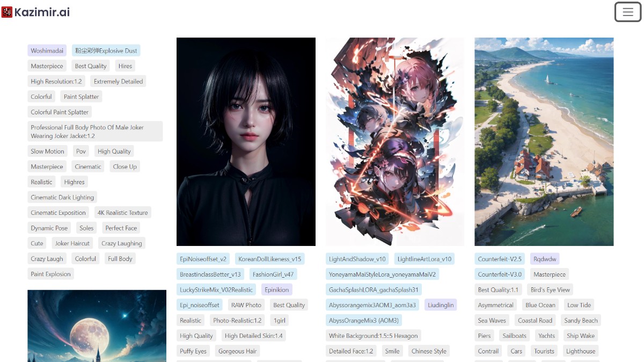Click the Blue Ocean tag

(x=540, y=305)
